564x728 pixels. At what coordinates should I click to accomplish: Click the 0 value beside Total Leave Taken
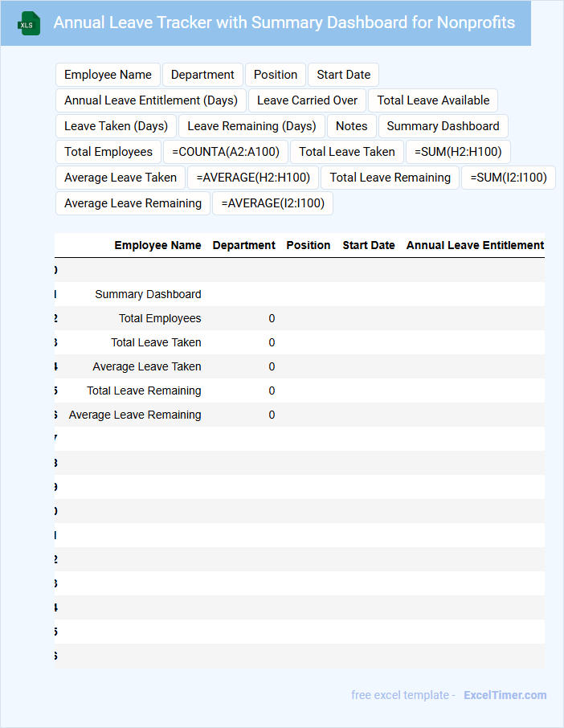272,342
